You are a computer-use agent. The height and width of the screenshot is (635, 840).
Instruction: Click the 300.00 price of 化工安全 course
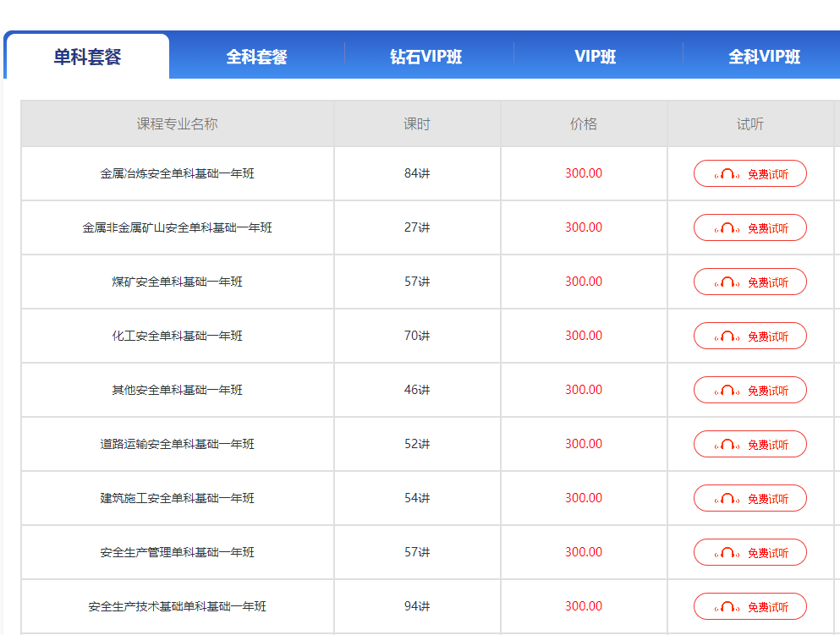coord(584,336)
